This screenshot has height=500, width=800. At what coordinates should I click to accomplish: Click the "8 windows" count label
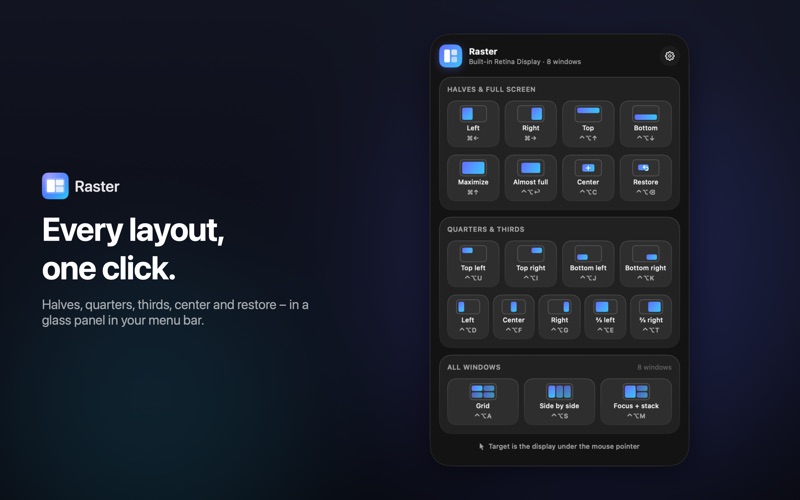654,367
